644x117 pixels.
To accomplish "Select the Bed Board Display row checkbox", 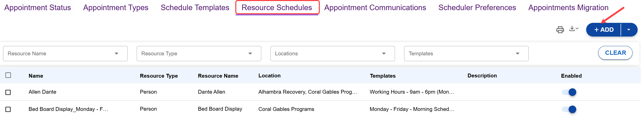I will (x=8, y=109).
